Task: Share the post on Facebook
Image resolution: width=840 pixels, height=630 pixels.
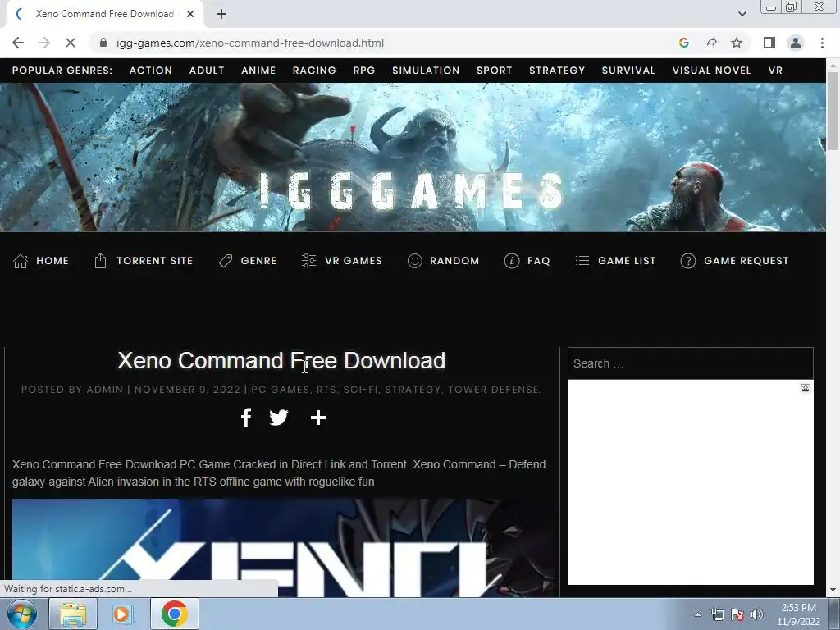Action: [246, 418]
